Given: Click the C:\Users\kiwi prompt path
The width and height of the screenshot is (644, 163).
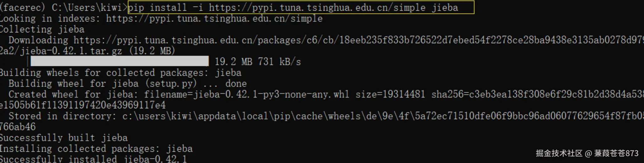Looking at the screenshot, I should click(x=87, y=7).
